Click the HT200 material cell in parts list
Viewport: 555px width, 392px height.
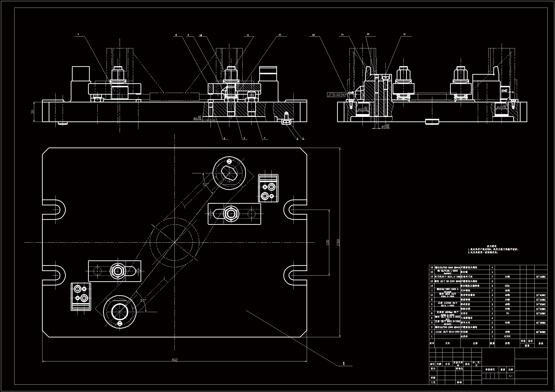tap(507, 336)
